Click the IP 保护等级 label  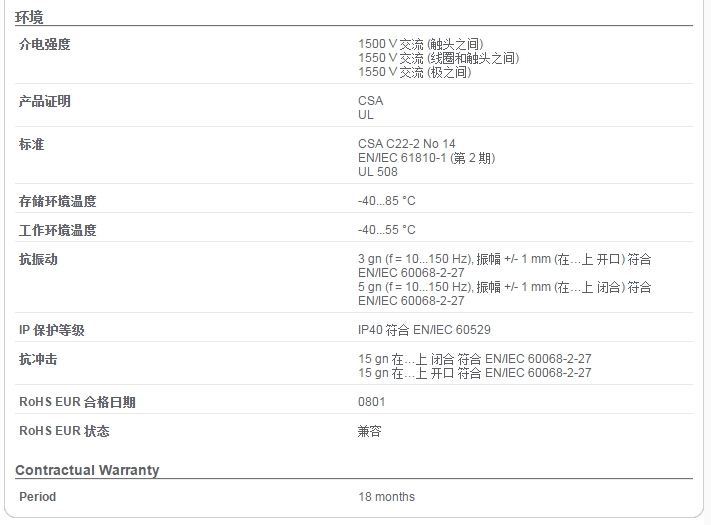[52, 330]
